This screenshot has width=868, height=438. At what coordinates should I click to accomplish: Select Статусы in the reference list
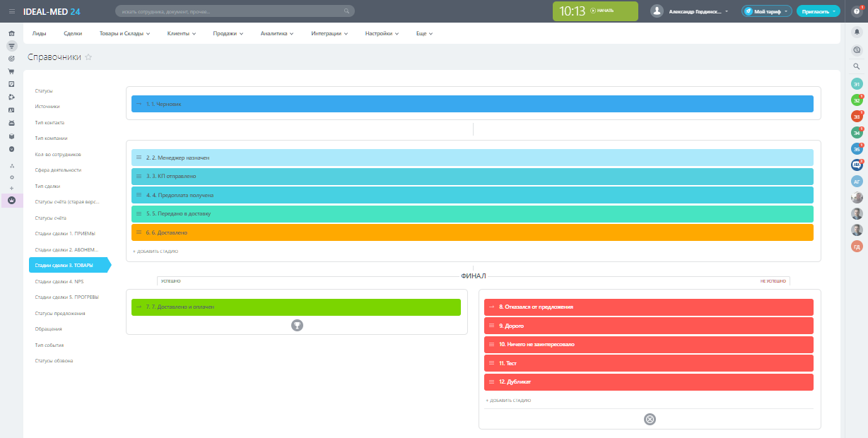pos(44,90)
